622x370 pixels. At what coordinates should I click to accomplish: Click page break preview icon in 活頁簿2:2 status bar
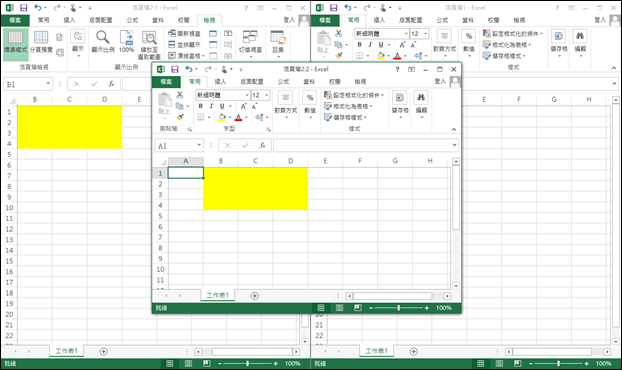click(x=358, y=308)
